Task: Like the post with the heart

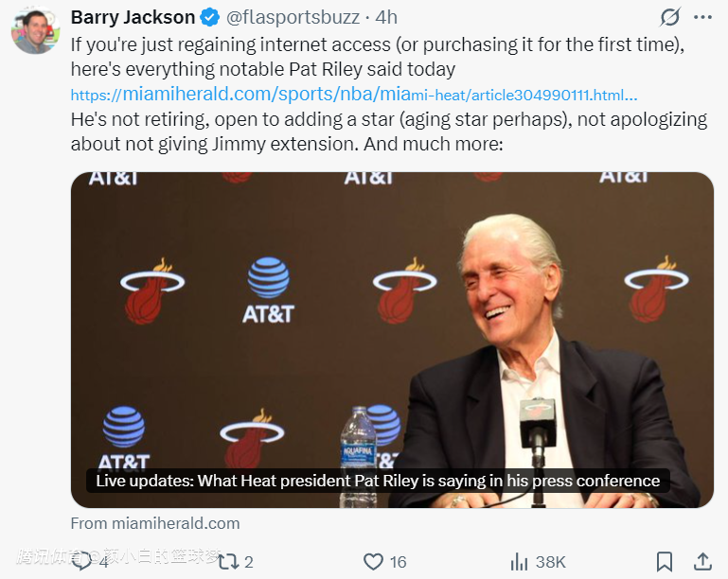Action: pos(374,561)
